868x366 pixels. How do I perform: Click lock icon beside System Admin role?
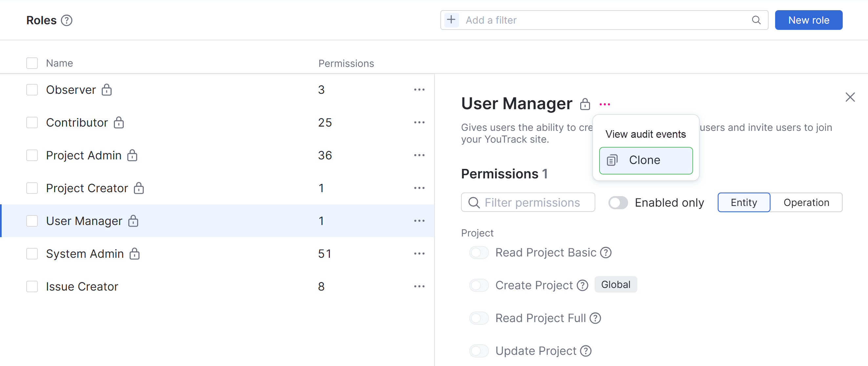[x=135, y=254]
